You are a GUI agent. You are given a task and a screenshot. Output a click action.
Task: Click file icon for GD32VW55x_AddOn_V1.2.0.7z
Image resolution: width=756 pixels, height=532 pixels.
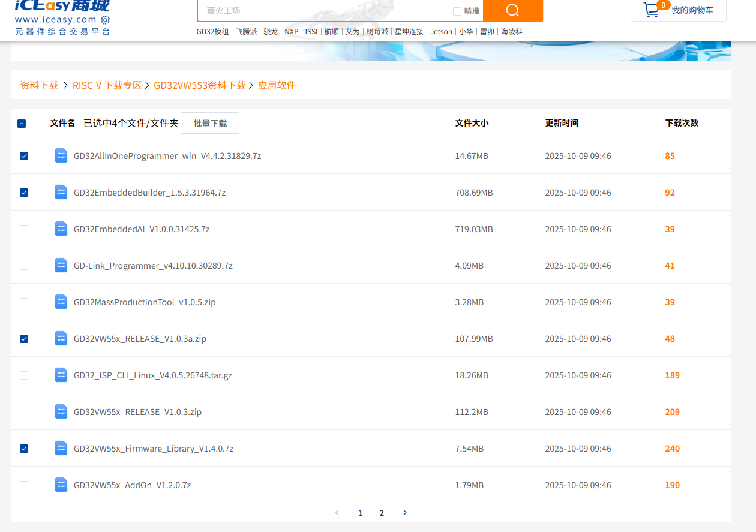point(61,485)
